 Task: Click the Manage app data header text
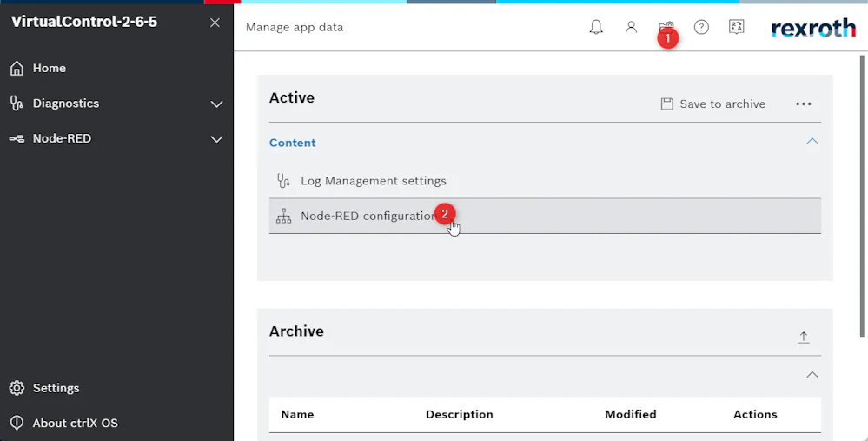(295, 27)
